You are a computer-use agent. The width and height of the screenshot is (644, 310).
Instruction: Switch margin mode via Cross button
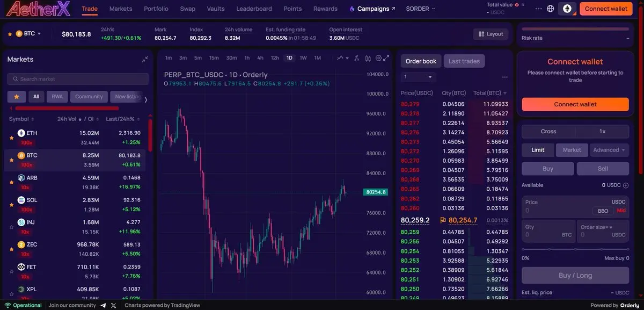[548, 132]
